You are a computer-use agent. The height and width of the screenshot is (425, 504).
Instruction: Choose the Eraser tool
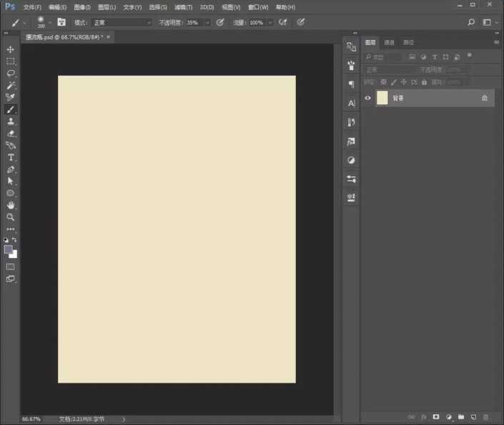point(11,133)
